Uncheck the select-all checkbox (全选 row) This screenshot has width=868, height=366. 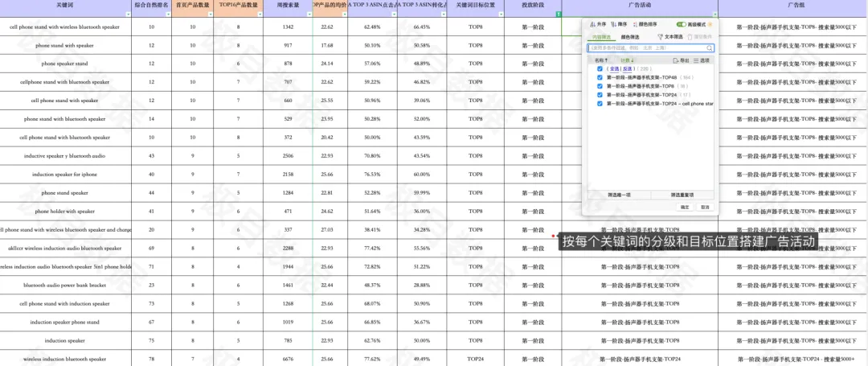[x=600, y=68]
